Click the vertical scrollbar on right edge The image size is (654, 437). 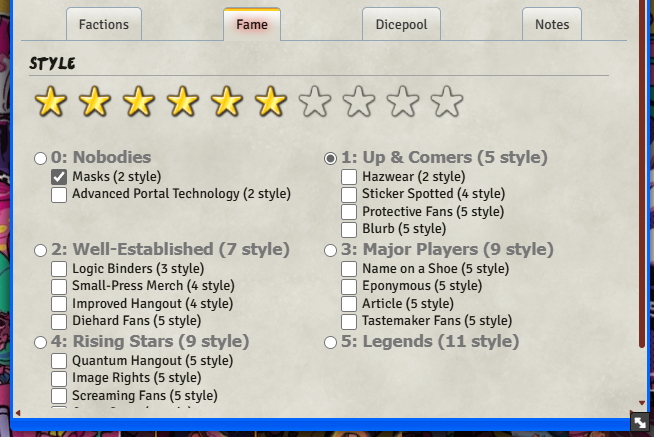pyautogui.click(x=642, y=200)
